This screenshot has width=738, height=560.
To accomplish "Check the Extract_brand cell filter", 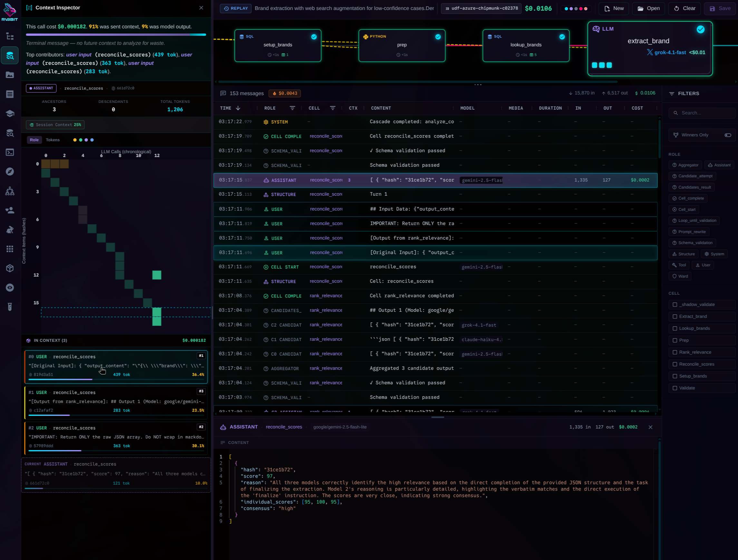I will pyautogui.click(x=675, y=316).
